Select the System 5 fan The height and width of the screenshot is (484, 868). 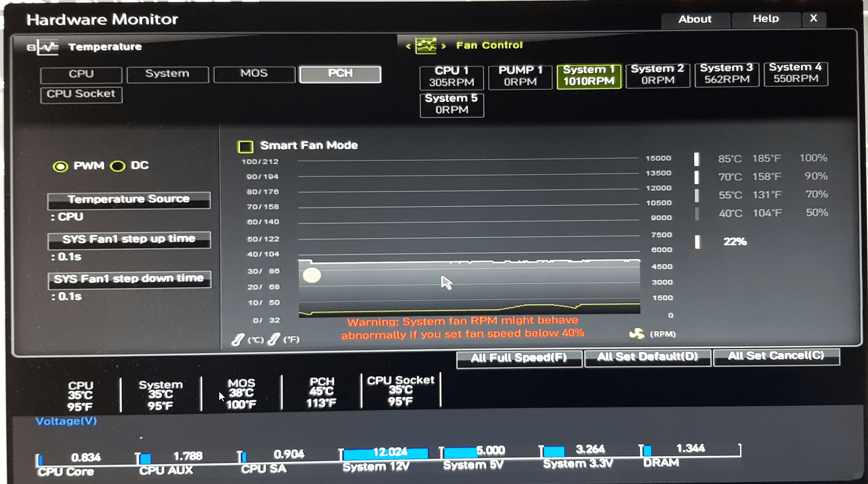click(x=452, y=105)
